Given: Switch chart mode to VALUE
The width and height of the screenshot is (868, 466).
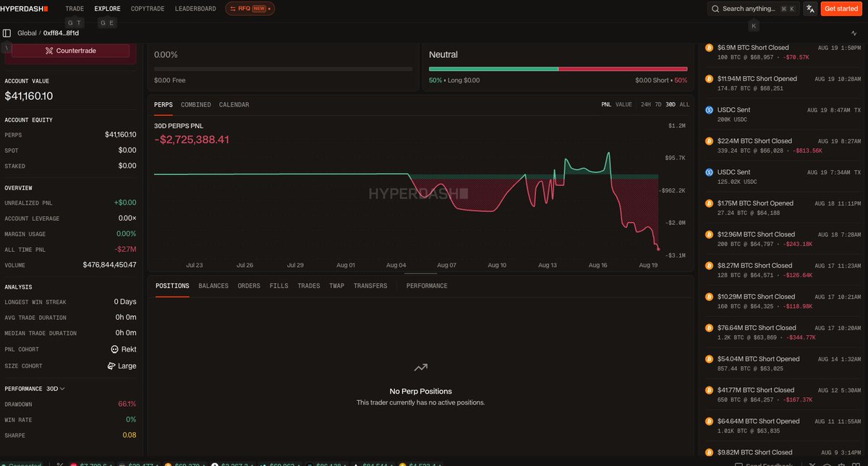Looking at the screenshot, I should [624, 105].
